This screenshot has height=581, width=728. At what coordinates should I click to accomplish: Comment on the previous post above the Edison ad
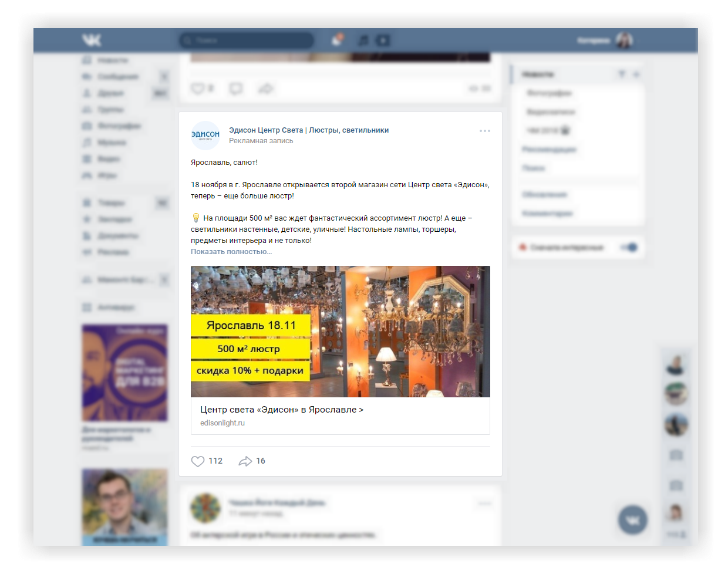point(236,89)
